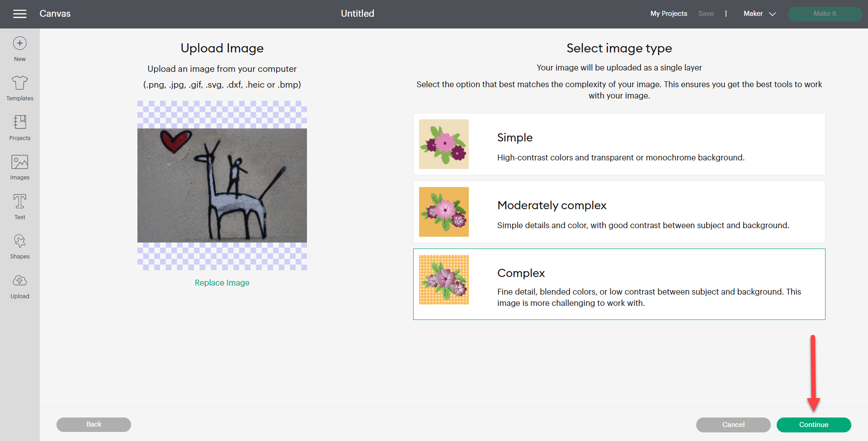Screen dimensions: 868x441
Task: Switch to My Projects
Action: click(669, 14)
